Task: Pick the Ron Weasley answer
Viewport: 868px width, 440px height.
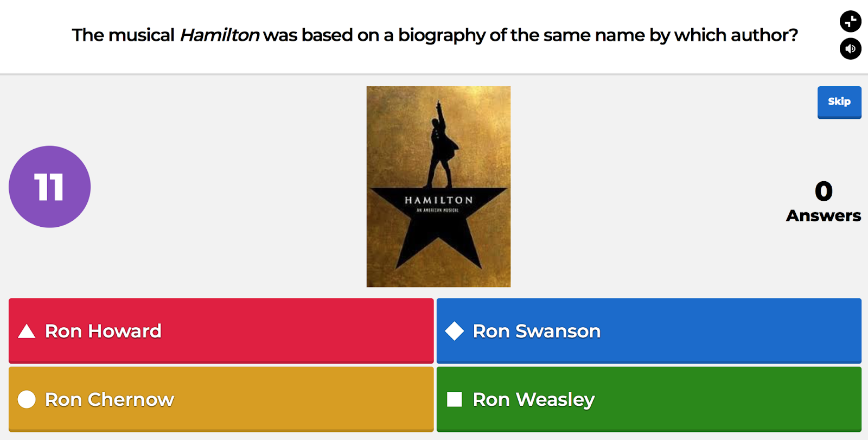Action: pos(649,399)
